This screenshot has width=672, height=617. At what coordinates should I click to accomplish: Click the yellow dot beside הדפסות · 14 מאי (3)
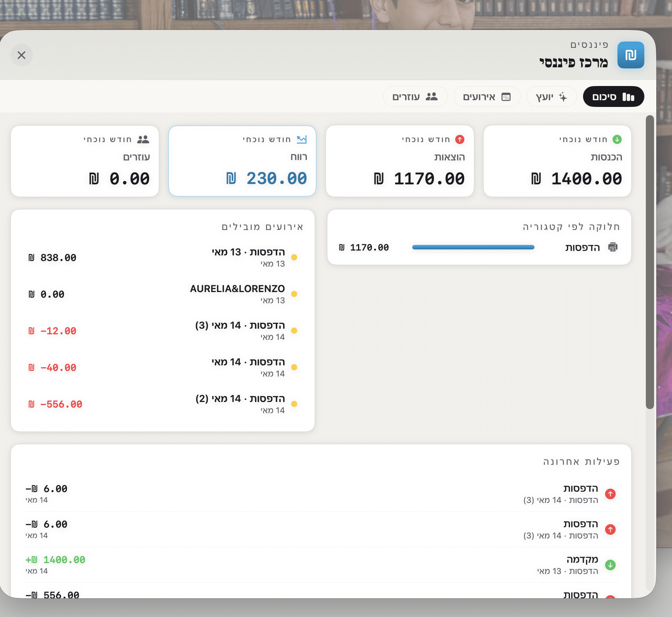click(x=294, y=331)
